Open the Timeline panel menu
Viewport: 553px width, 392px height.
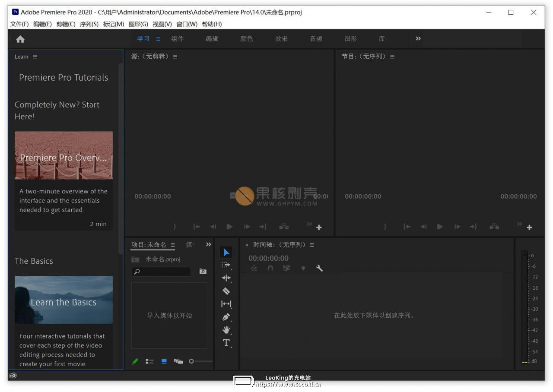[312, 245]
